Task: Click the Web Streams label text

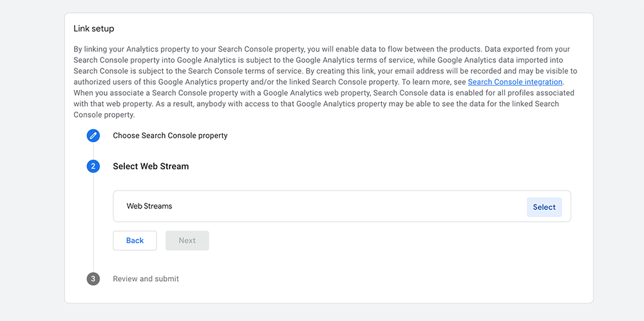Action: [149, 206]
